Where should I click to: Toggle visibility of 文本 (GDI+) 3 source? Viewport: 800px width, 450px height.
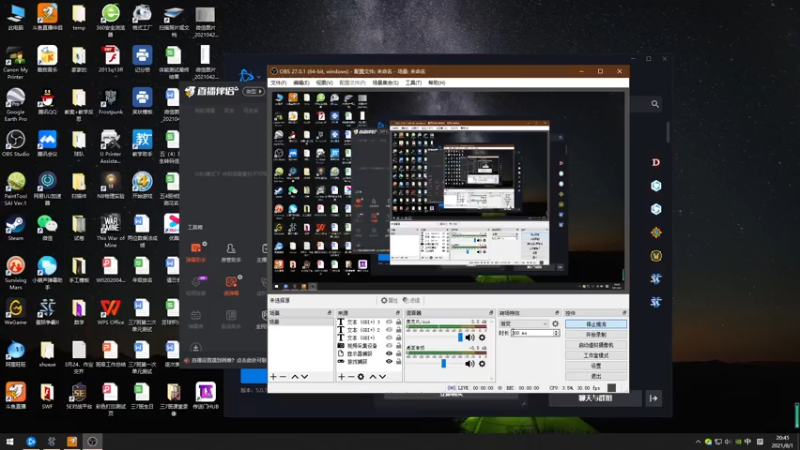click(389, 322)
